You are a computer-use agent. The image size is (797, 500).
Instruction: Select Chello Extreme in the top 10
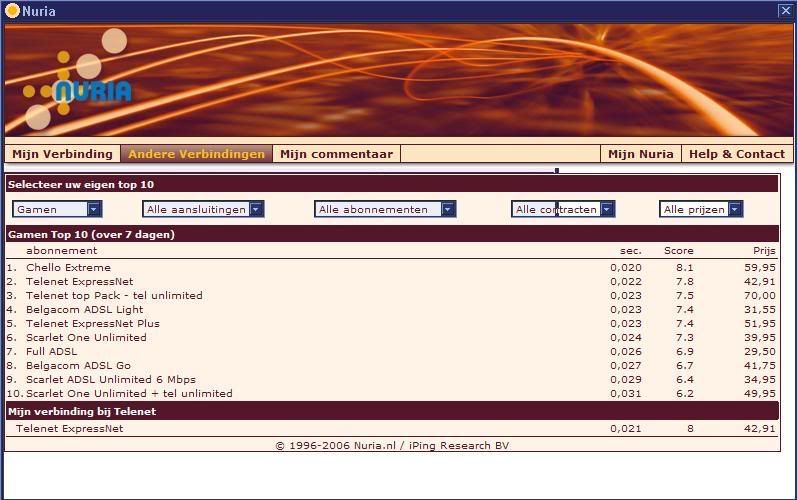68,268
